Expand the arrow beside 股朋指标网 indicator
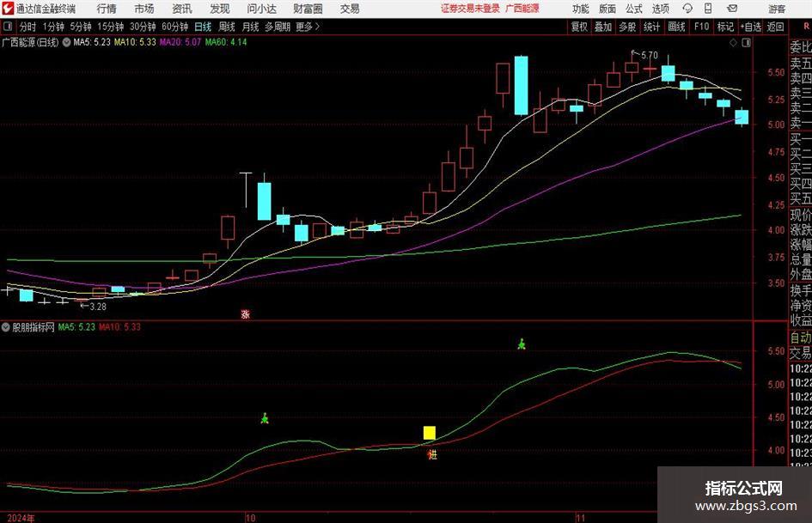 pos(6,327)
